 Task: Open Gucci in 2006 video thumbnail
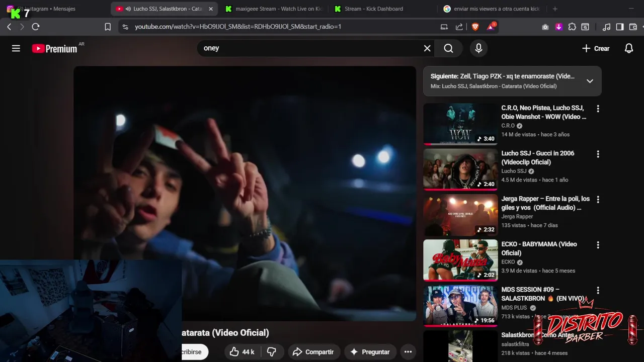pos(460,169)
